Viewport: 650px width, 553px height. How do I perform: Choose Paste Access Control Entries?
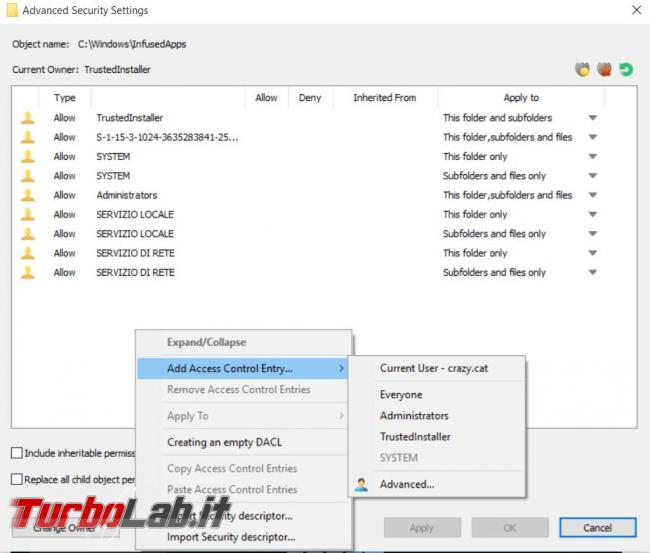(x=243, y=490)
